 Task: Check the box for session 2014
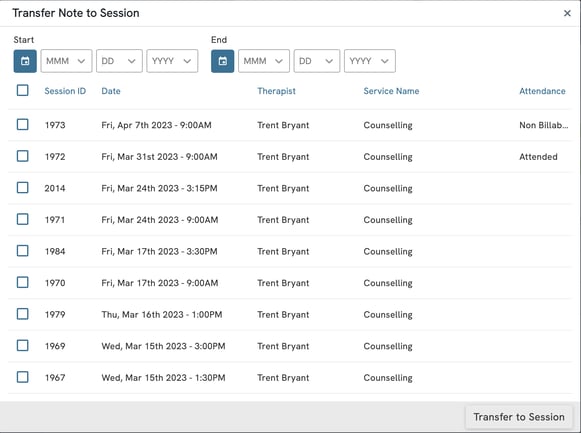click(x=23, y=187)
